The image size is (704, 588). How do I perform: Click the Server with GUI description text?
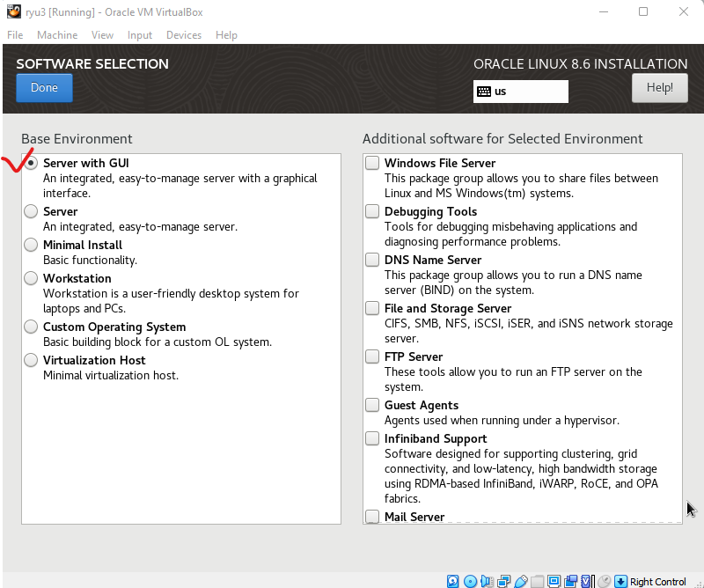point(180,186)
